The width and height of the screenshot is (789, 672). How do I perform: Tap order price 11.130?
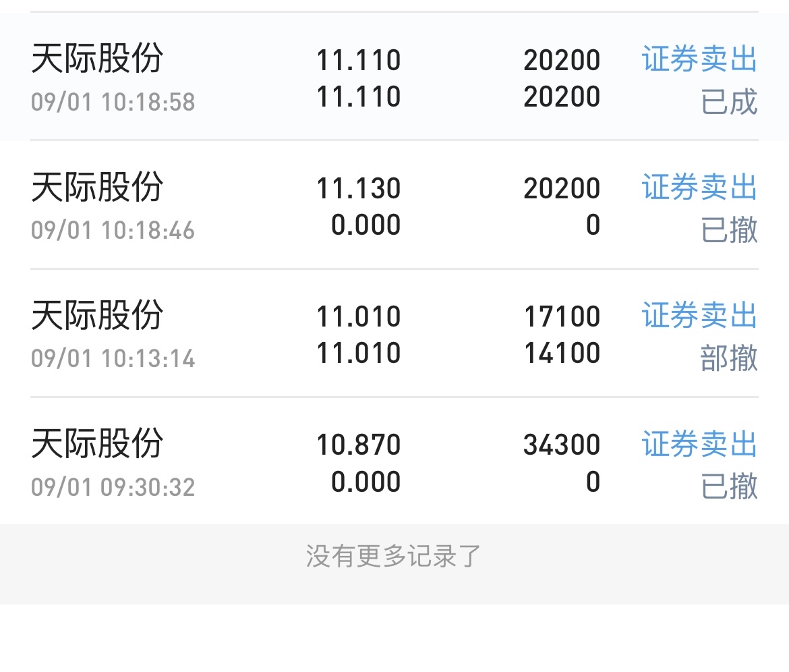coord(359,188)
